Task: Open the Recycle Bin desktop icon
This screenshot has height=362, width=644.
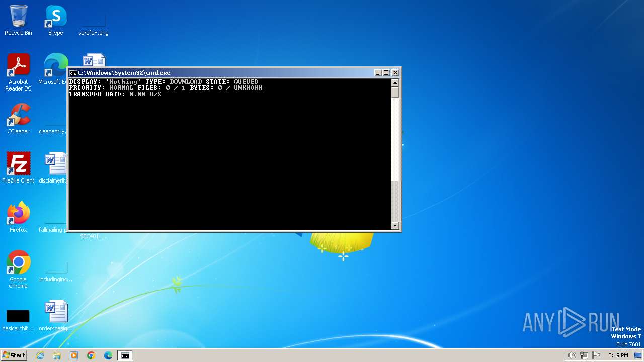Action: click(18, 21)
